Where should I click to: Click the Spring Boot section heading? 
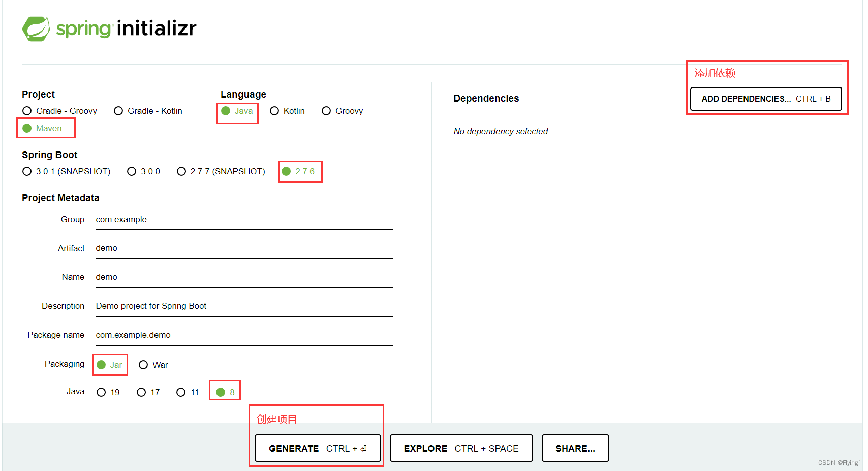pos(50,155)
